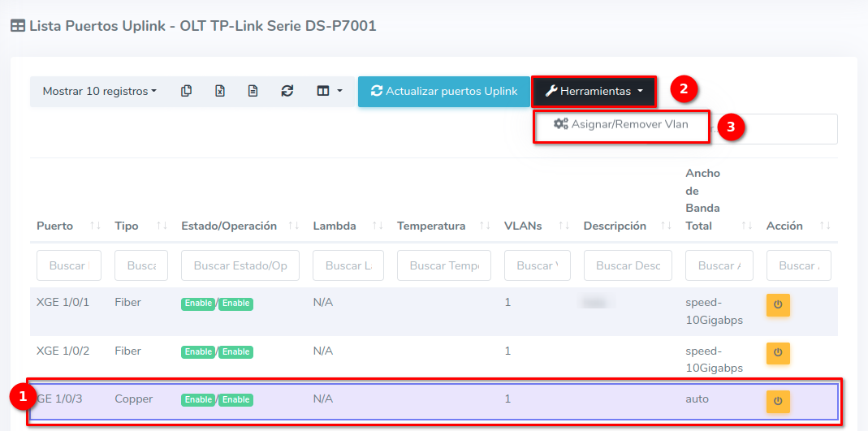
Task: Open the column visibility dropdown
Action: (x=329, y=92)
